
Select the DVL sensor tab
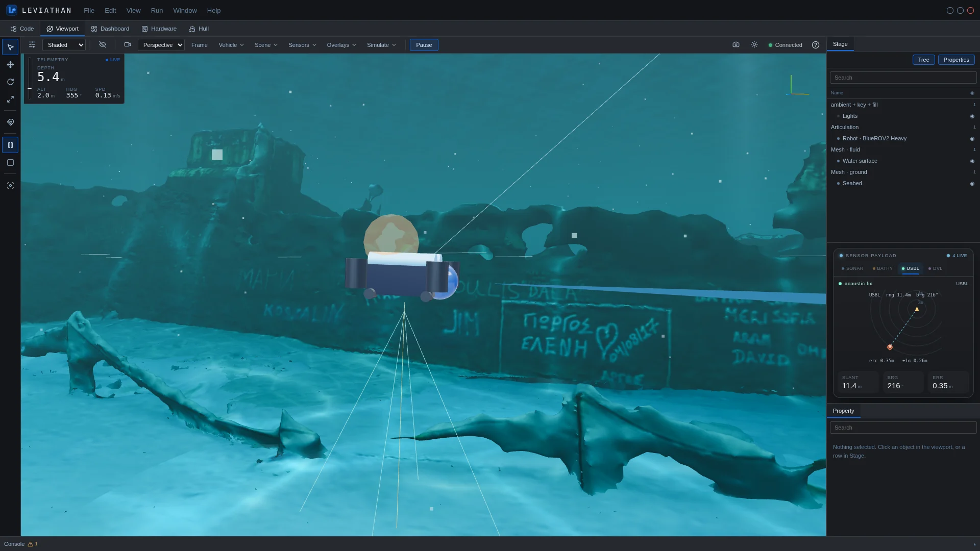click(x=935, y=268)
